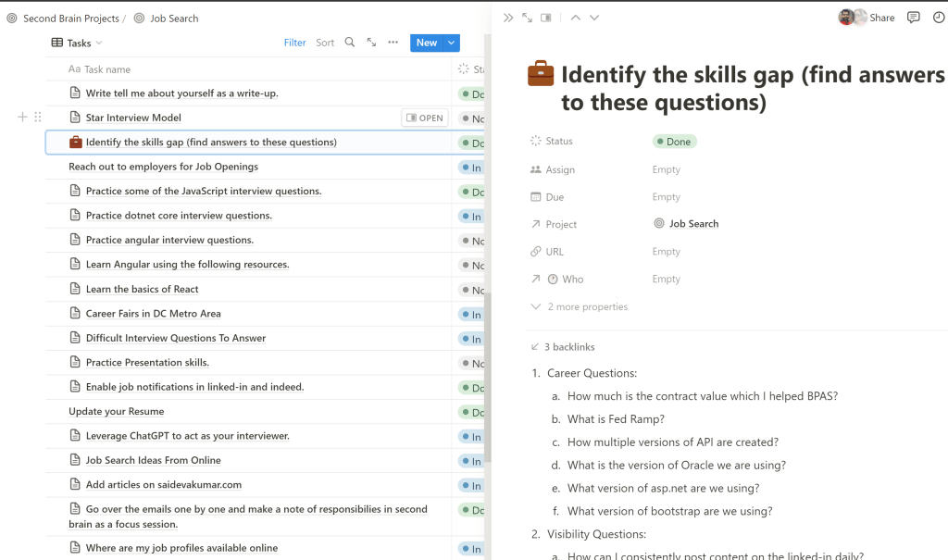The width and height of the screenshot is (948, 560).
Task: Open the comments panel icon
Action: [914, 18]
